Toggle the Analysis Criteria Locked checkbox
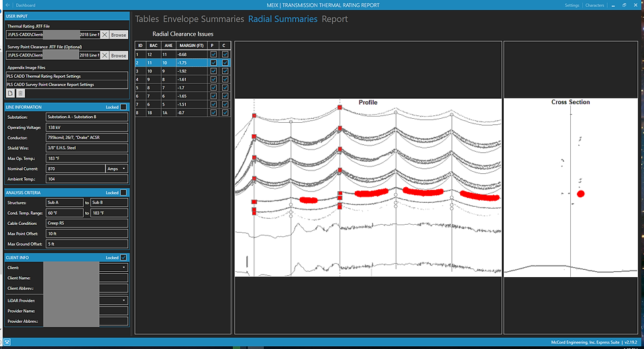 (123, 193)
